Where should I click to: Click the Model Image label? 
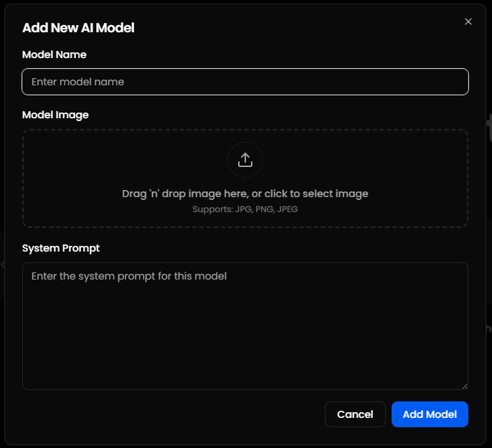click(x=55, y=115)
